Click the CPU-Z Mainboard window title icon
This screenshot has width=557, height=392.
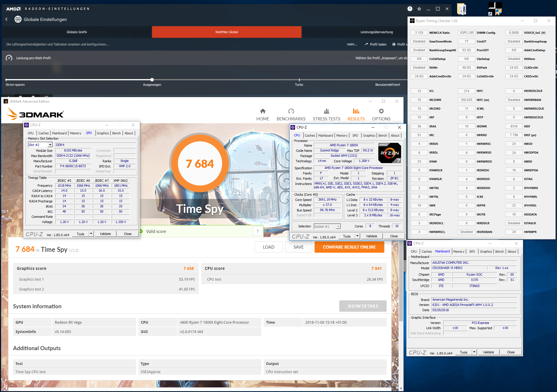[410, 243]
